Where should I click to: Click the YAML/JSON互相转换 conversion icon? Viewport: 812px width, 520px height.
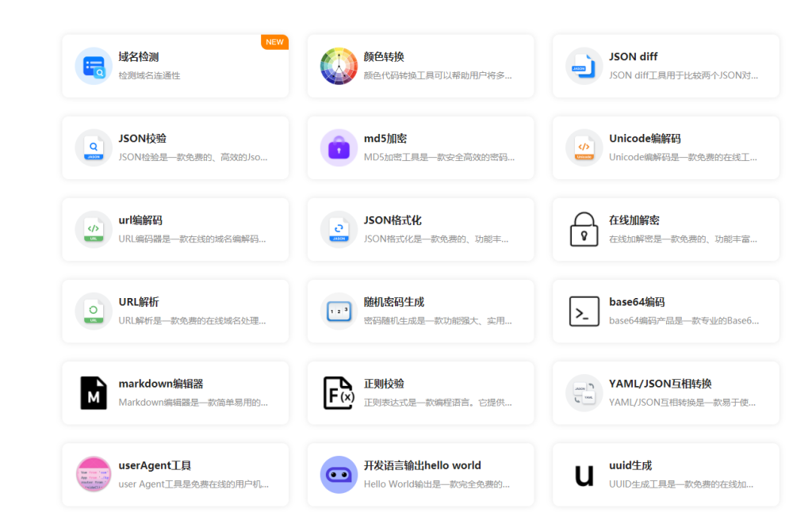(x=584, y=392)
